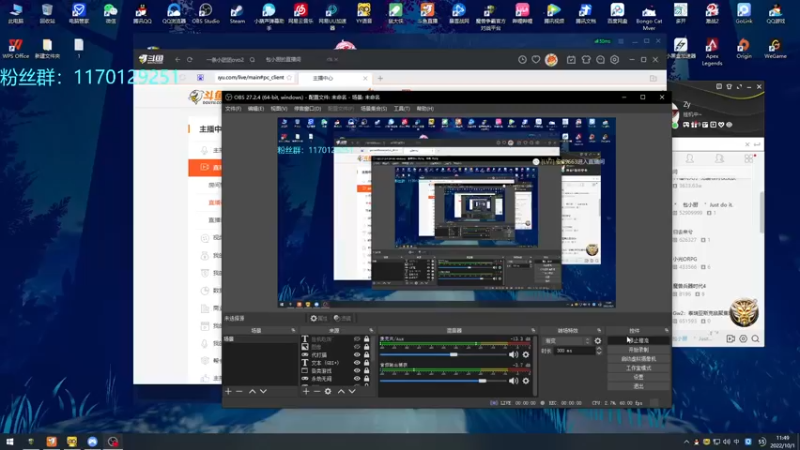Show hidden system tray icons chevron
The image size is (800, 450).
[x=686, y=442]
